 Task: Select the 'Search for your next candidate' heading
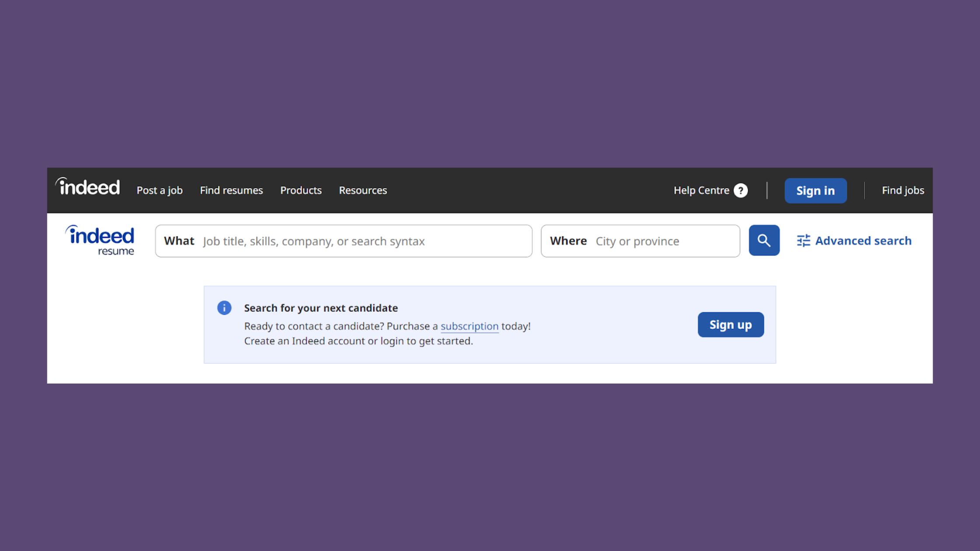tap(321, 308)
